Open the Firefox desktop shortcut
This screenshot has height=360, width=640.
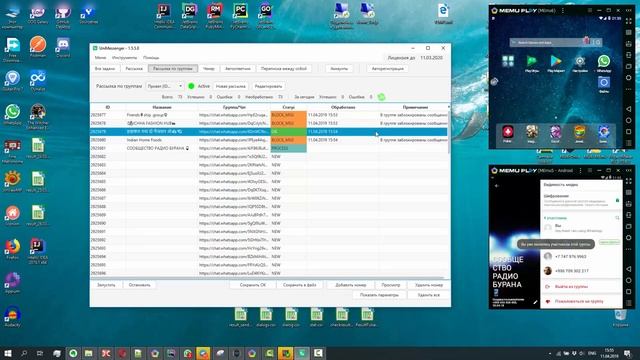click(12, 249)
